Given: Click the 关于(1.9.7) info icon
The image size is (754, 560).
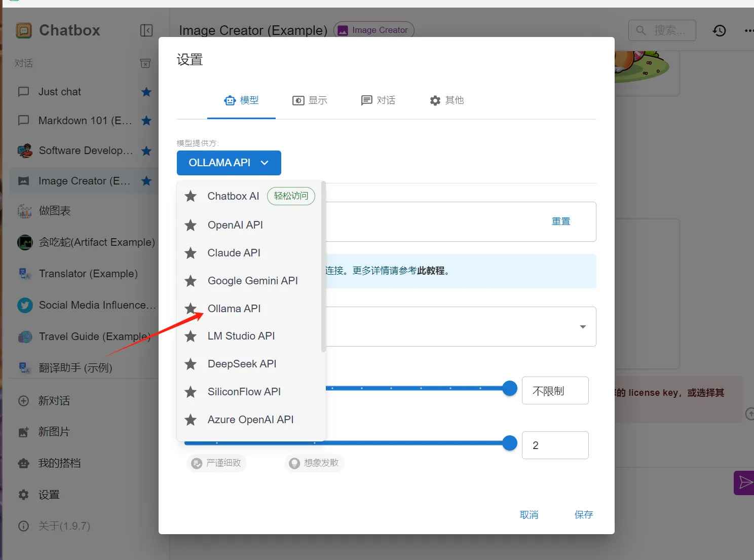Looking at the screenshot, I should point(23,526).
